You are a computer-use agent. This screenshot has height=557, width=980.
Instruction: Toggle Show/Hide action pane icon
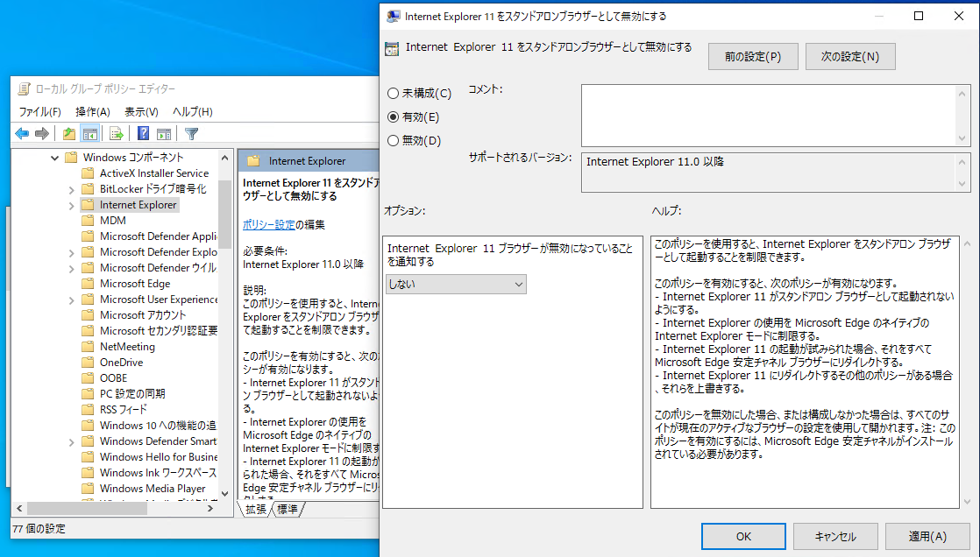164,134
